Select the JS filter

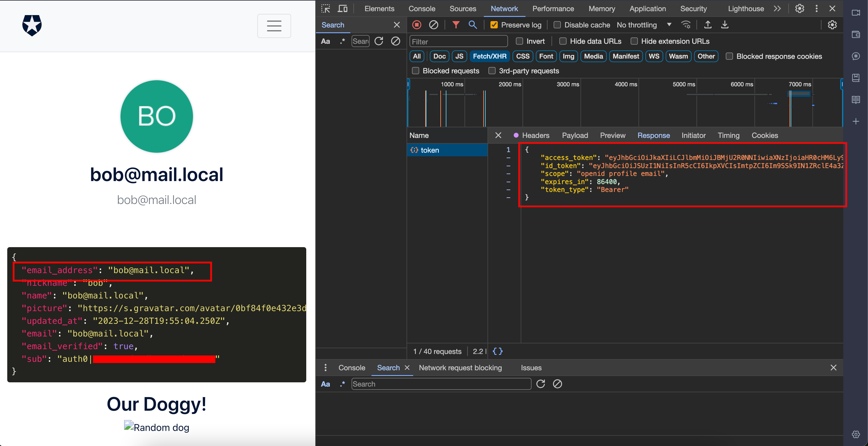[459, 56]
